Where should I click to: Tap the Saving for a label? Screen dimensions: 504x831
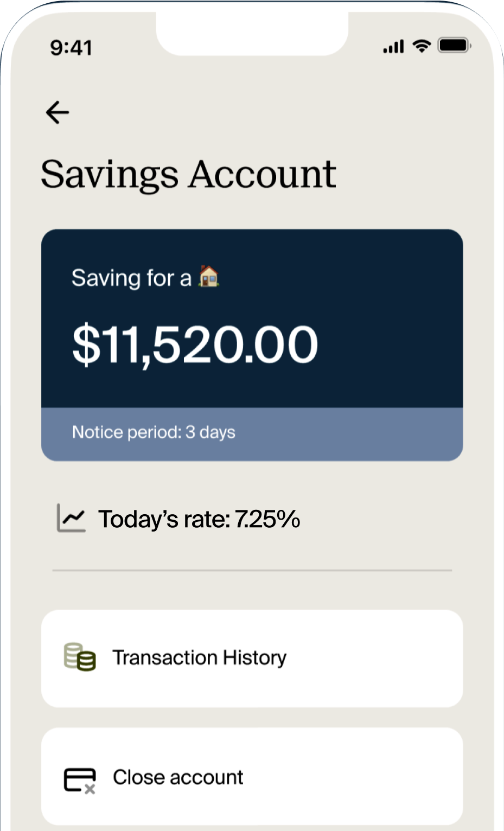tap(131, 278)
